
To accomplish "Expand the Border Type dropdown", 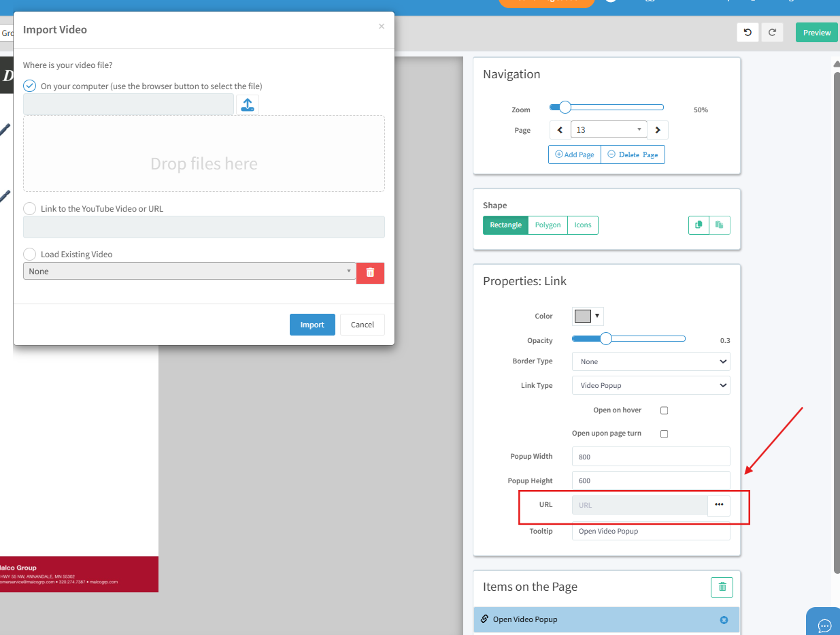I will pos(650,361).
